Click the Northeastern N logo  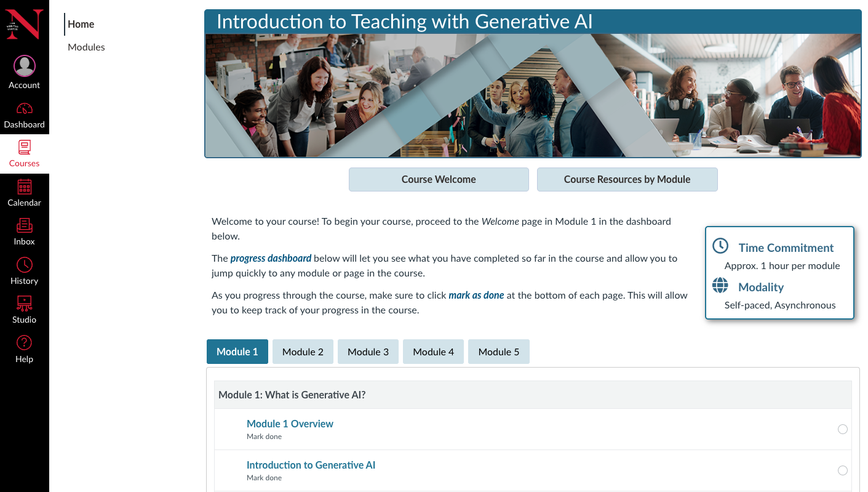[x=24, y=25]
